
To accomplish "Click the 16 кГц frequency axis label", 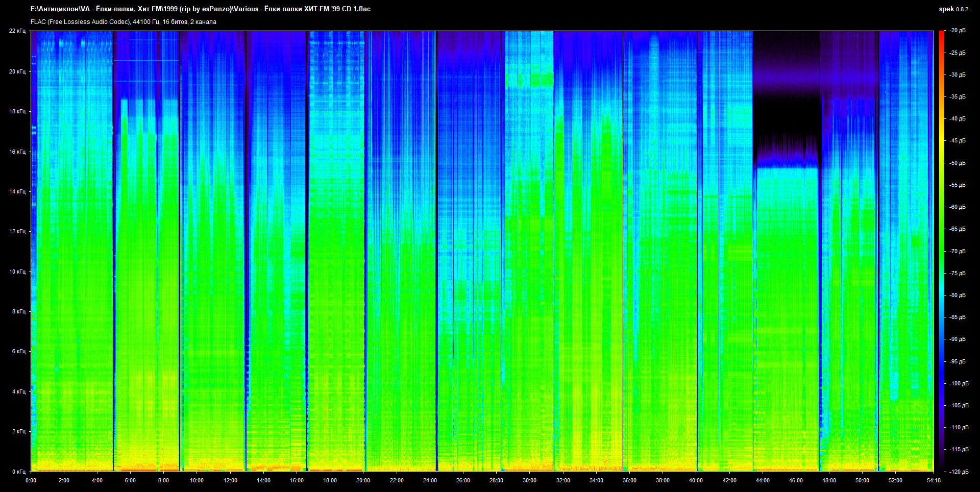I will coord(17,152).
